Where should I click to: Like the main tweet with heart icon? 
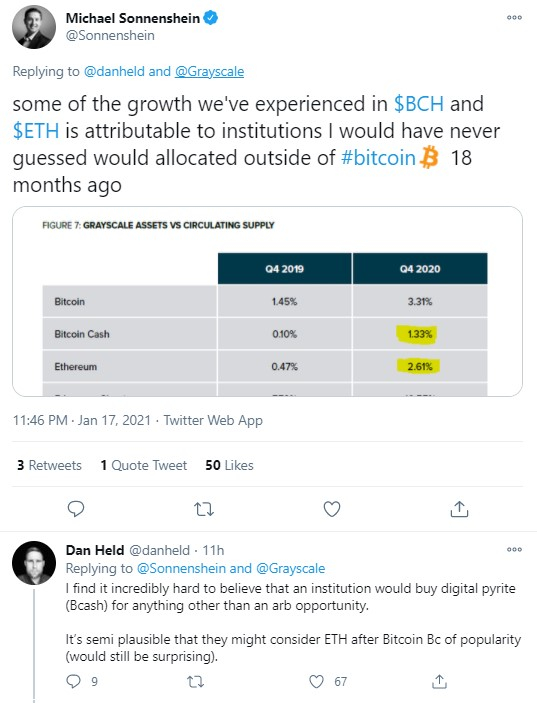(332, 509)
